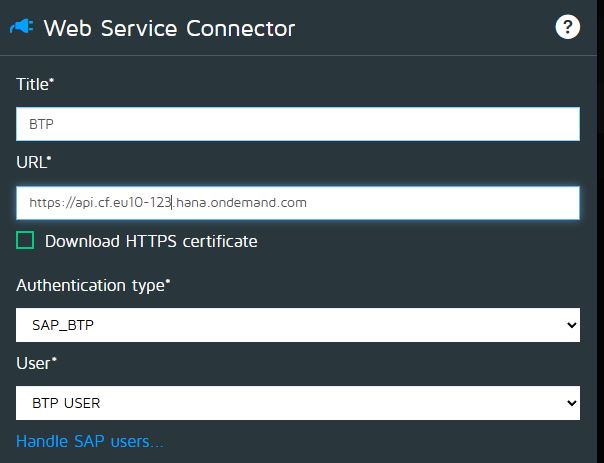This screenshot has height=463, width=604.
Task: Click the "Authentication type*" label
Action: (x=93, y=285)
